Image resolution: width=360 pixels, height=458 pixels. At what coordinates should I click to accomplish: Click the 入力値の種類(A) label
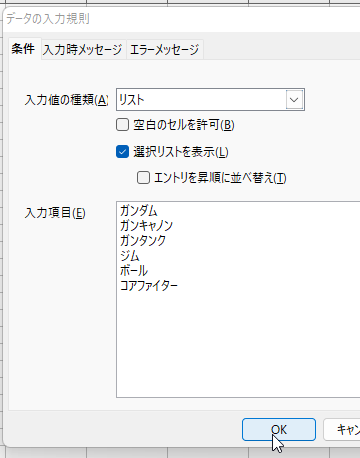(66, 100)
